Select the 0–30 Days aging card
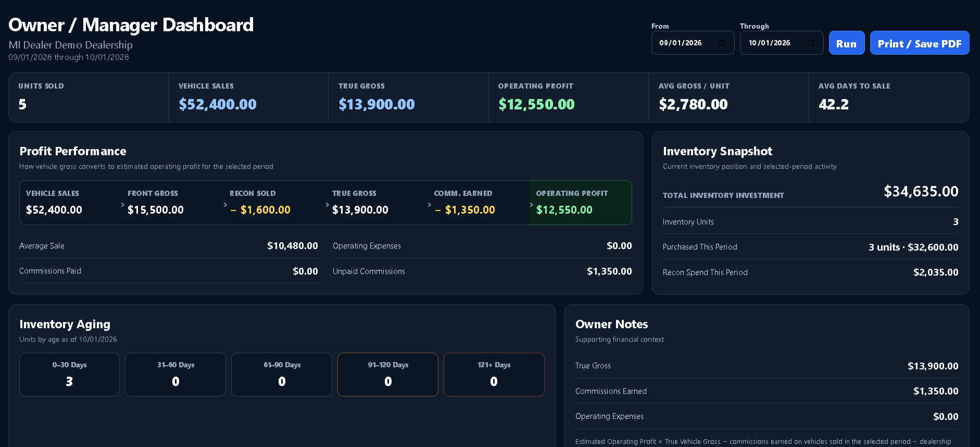This screenshot has width=980, height=447. (x=69, y=375)
